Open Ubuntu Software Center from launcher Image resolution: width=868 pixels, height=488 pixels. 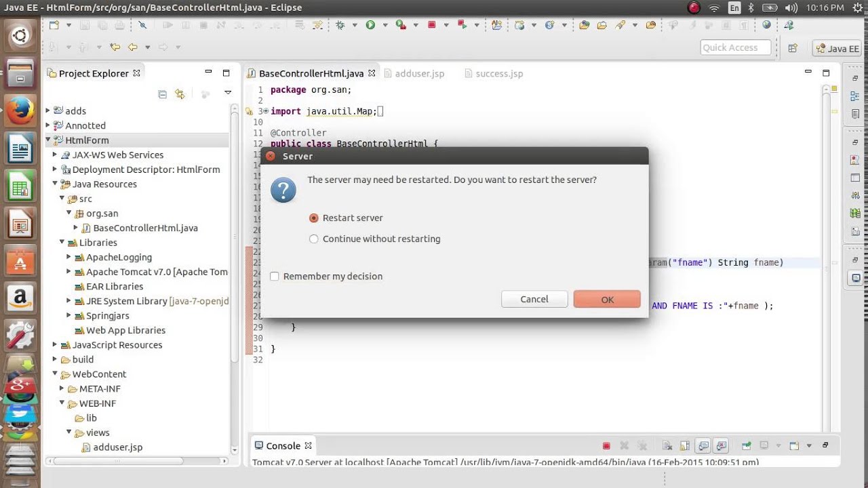click(20, 260)
